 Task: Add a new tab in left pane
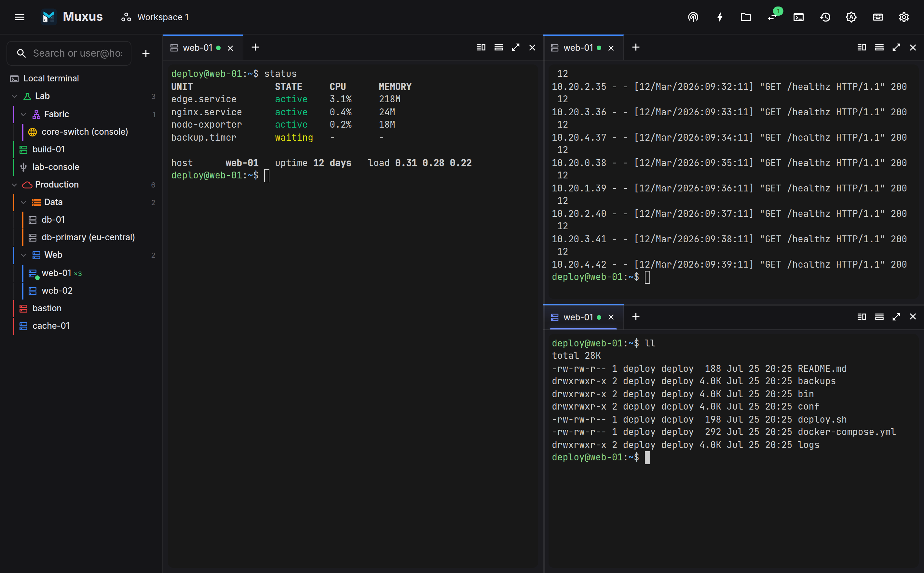pyautogui.click(x=255, y=48)
